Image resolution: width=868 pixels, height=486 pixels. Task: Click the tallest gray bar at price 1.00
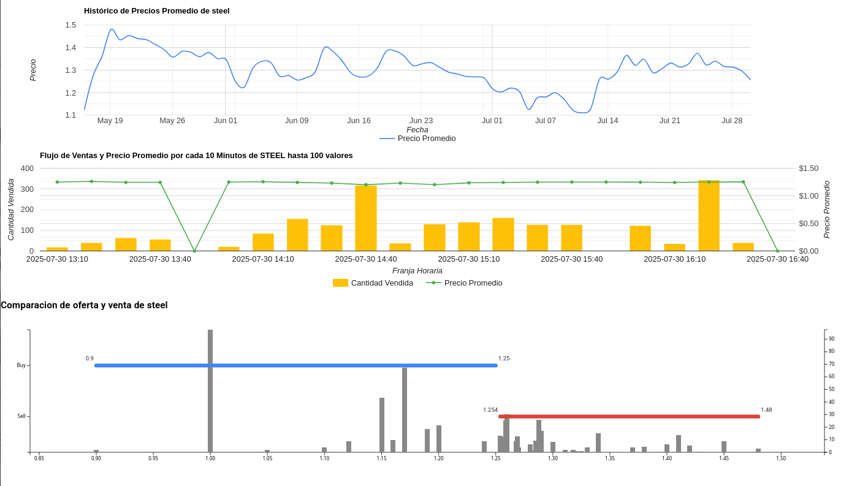(x=210, y=391)
